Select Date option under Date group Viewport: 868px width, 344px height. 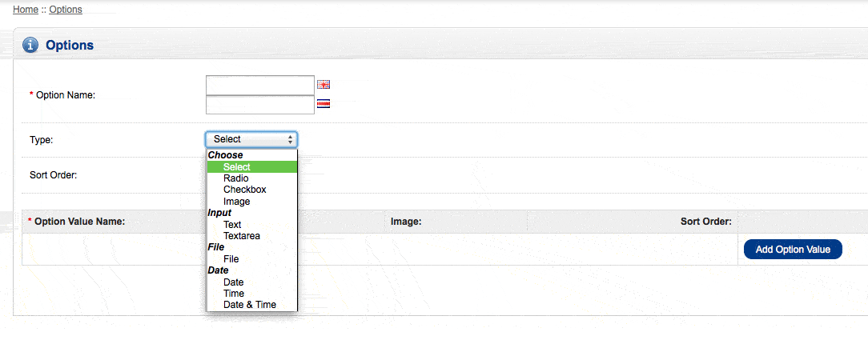pos(233,282)
